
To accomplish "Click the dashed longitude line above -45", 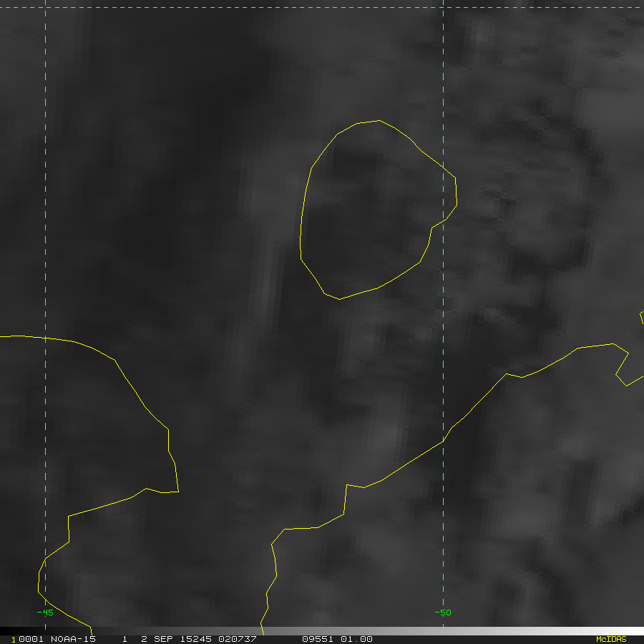I will [45, 215].
